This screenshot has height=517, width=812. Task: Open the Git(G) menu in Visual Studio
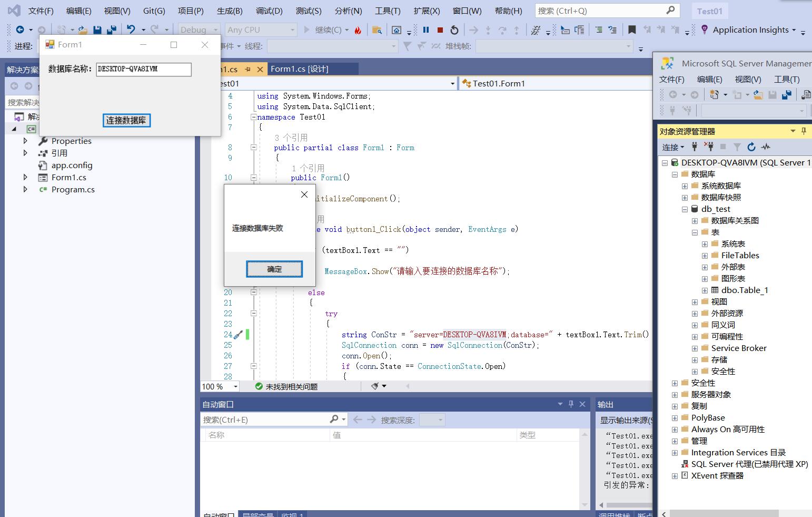pyautogui.click(x=154, y=11)
